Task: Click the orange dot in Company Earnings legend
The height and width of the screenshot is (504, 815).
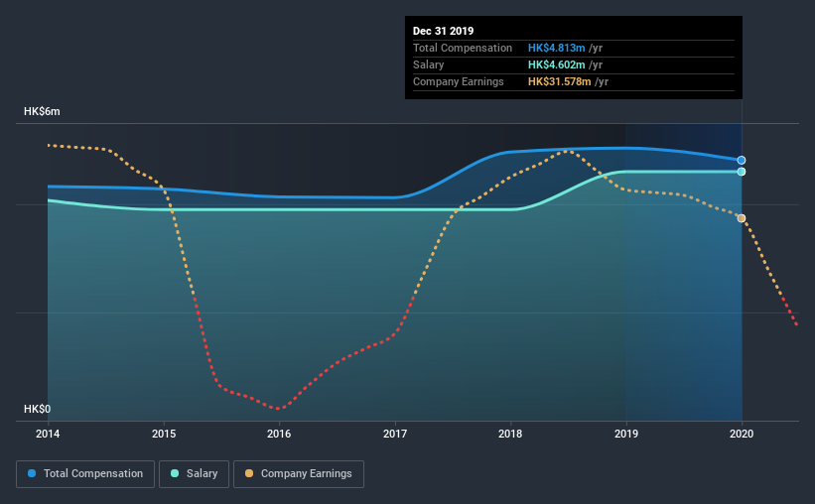Action: click(x=249, y=473)
